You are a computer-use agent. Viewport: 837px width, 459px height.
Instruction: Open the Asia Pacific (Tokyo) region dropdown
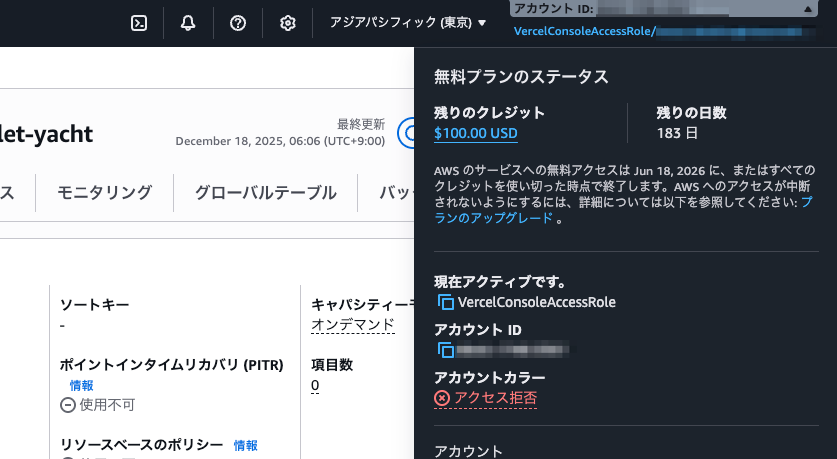pyautogui.click(x=408, y=22)
